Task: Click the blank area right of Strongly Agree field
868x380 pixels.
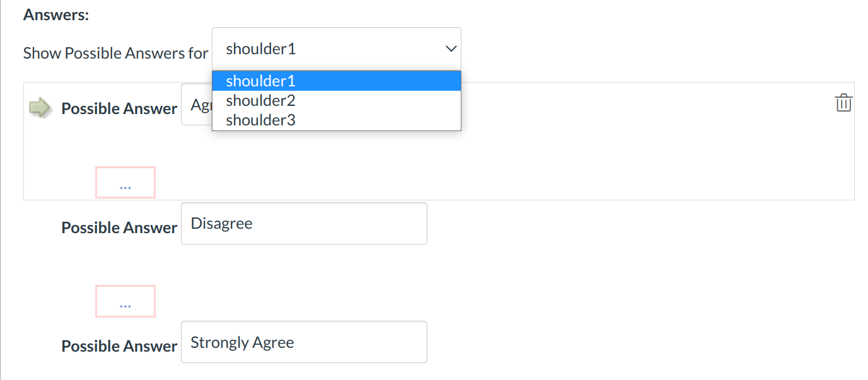Action: tap(630, 342)
